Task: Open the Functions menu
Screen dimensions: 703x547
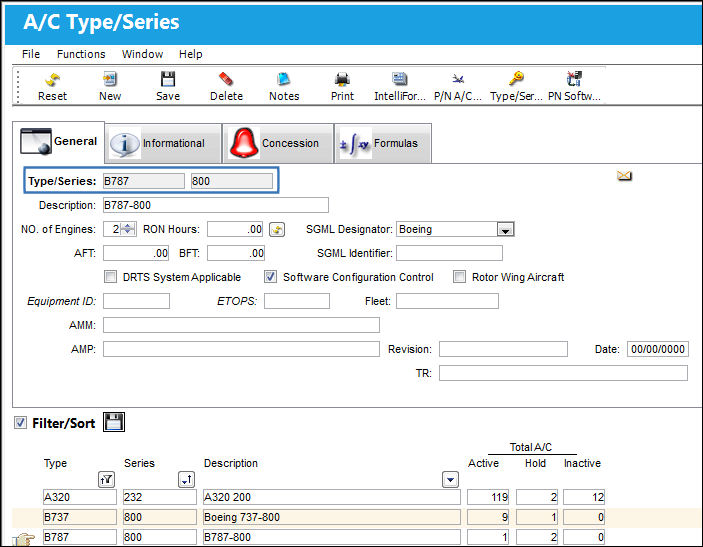Action: click(x=81, y=54)
